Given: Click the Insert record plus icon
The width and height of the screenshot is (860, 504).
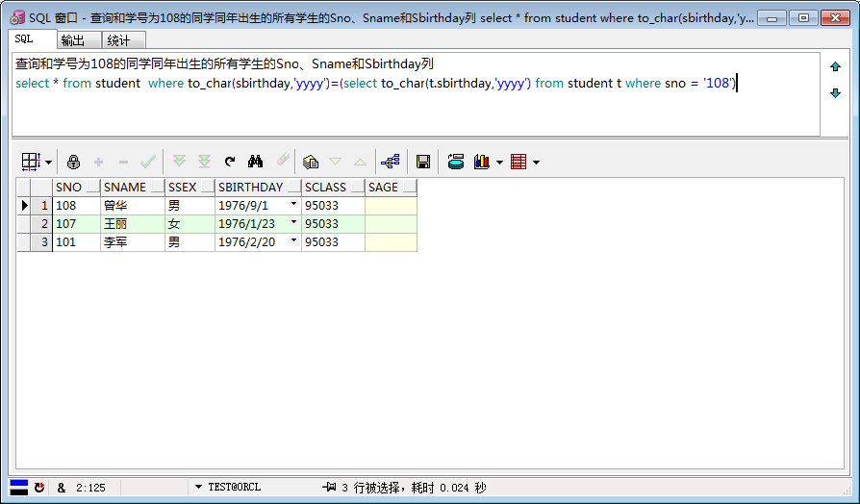Looking at the screenshot, I should 99,162.
